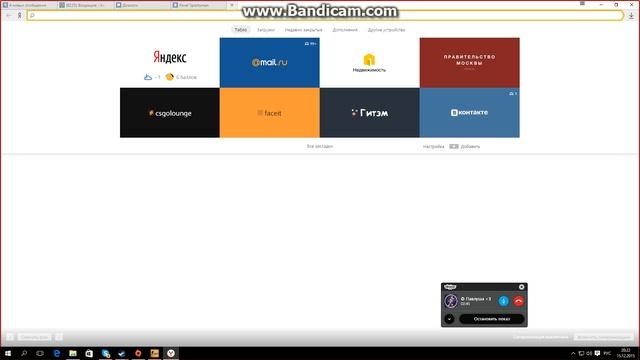Click the taskbar clock and date
This screenshot has height=360, width=640.
point(626,353)
